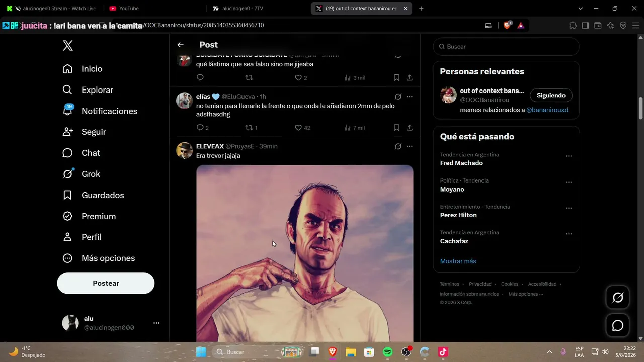The width and height of the screenshot is (644, 362).
Task: Share the "qué lástima" comment
Action: click(410, 78)
